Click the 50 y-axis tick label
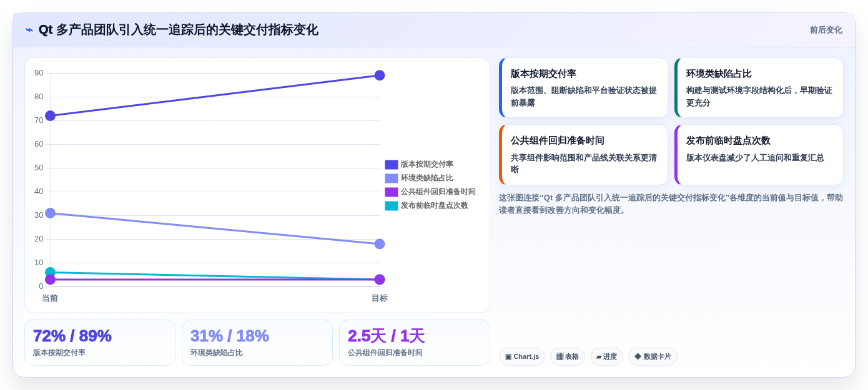The image size is (868, 390). [39, 168]
